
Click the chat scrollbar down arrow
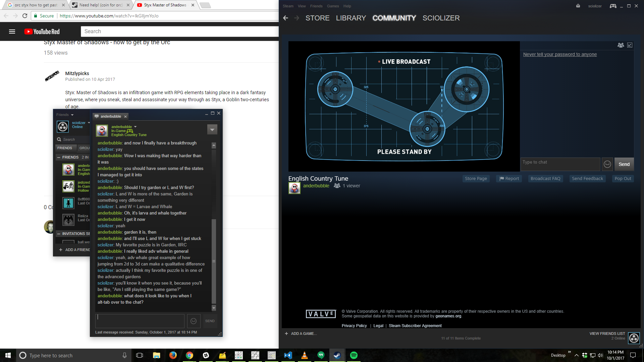coord(214,308)
